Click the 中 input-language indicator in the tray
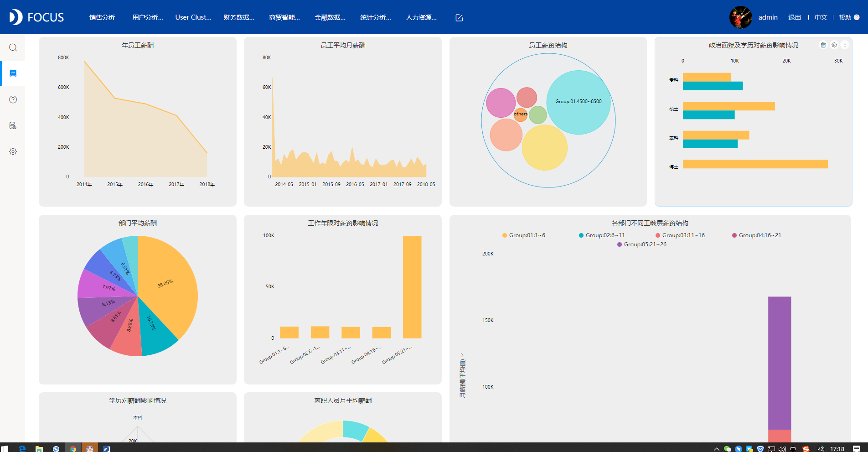 tap(793, 449)
